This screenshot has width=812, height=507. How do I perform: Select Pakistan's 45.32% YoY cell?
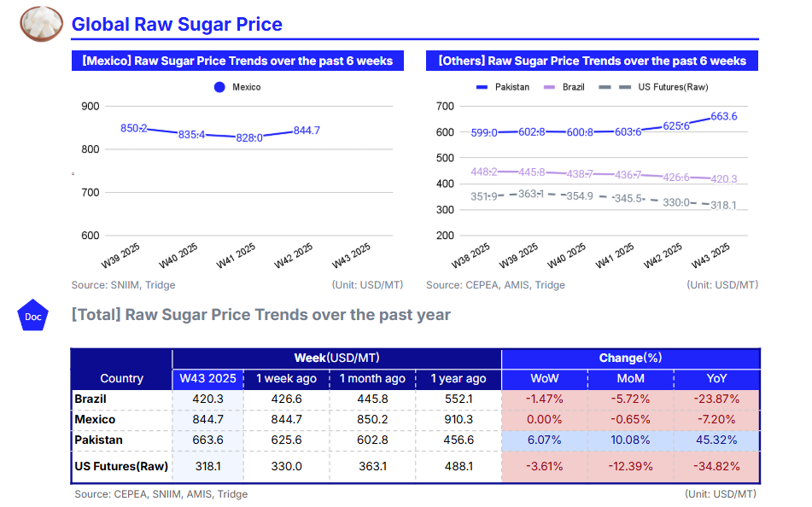click(716, 440)
